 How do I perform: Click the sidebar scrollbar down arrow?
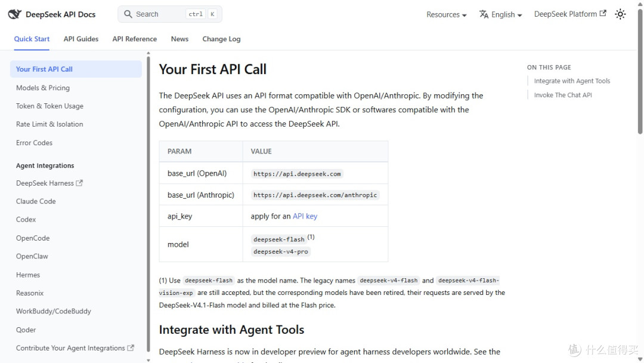pos(148,360)
